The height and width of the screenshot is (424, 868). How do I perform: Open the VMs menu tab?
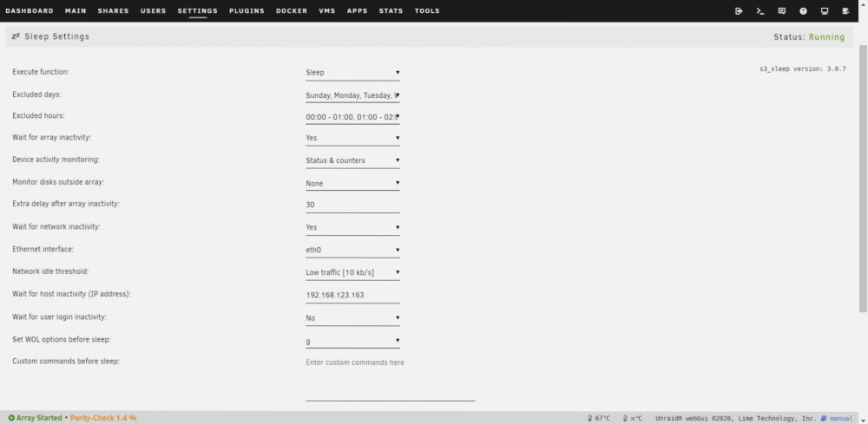point(327,11)
